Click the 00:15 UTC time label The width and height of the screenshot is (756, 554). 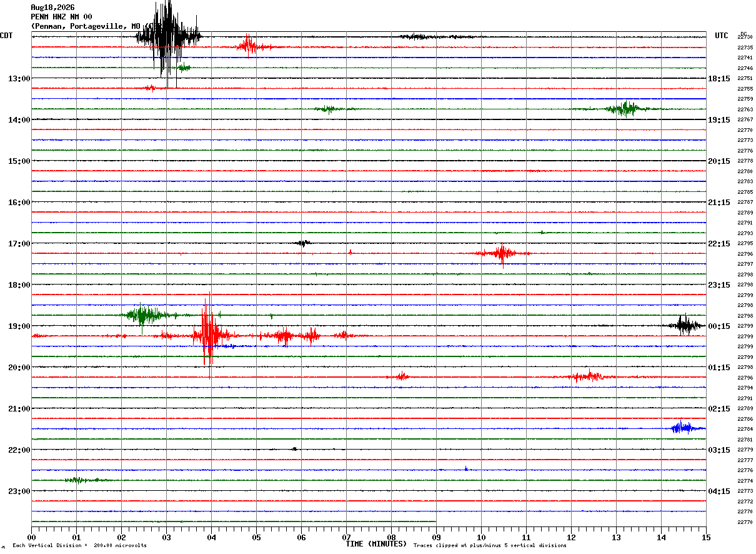click(719, 326)
